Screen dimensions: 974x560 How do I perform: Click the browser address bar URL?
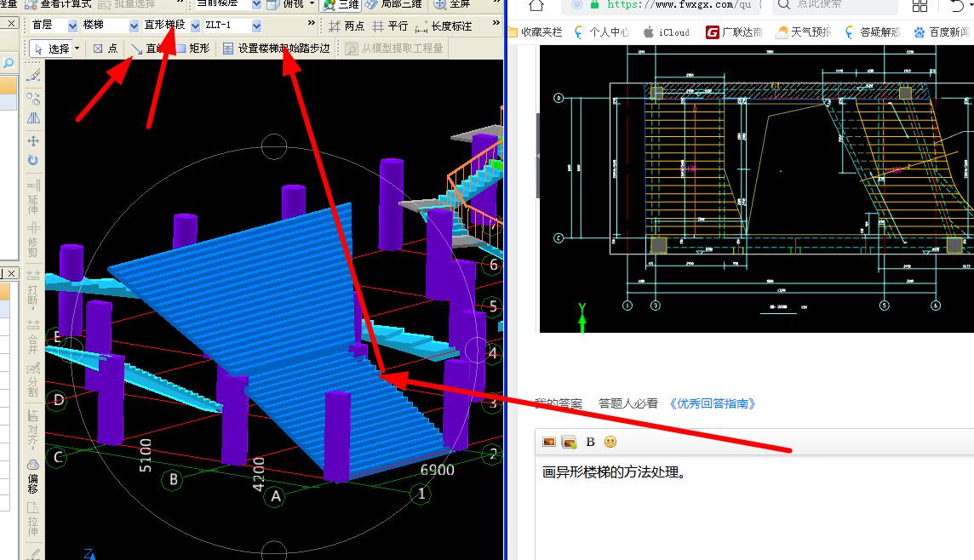pyautogui.click(x=679, y=4)
